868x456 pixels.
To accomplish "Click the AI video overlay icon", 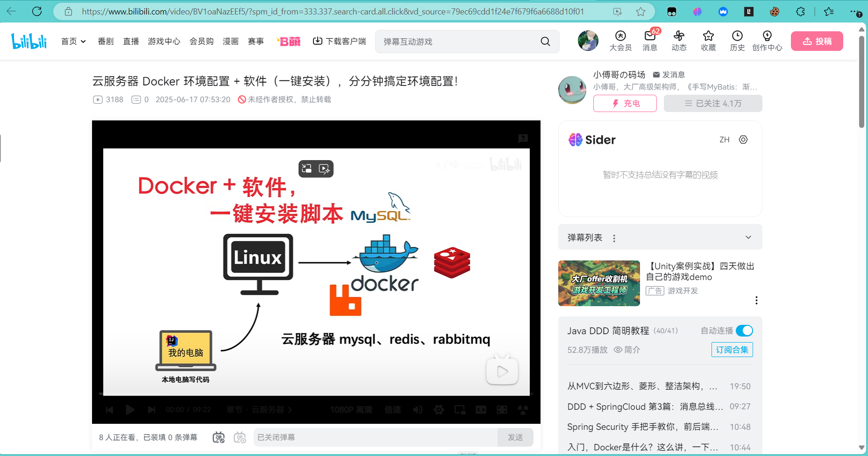I will [324, 168].
